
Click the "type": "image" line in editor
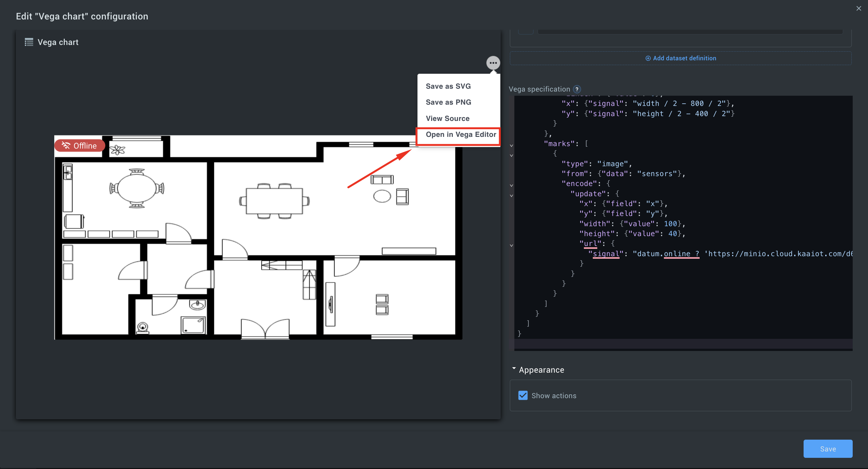(596, 164)
